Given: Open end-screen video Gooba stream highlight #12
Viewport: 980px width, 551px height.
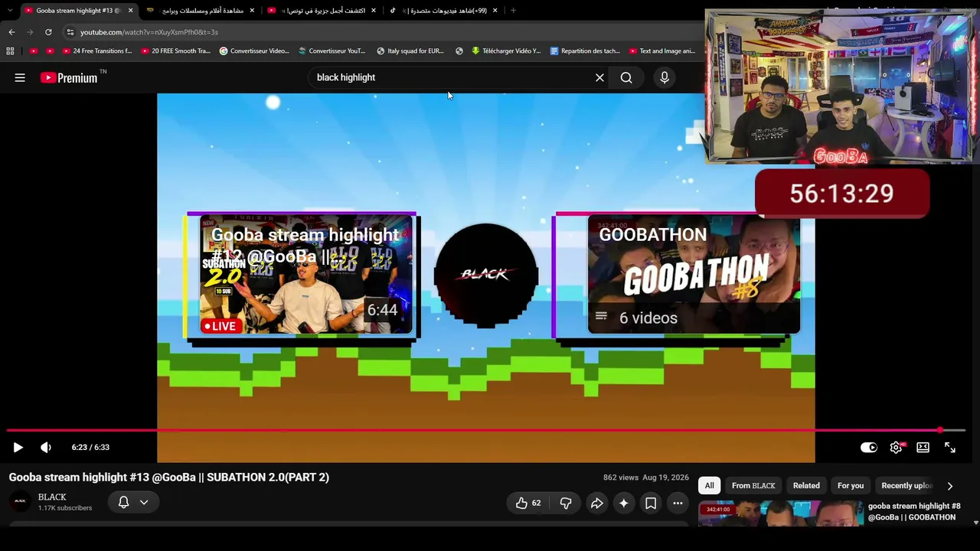Looking at the screenshot, I should click(x=305, y=275).
